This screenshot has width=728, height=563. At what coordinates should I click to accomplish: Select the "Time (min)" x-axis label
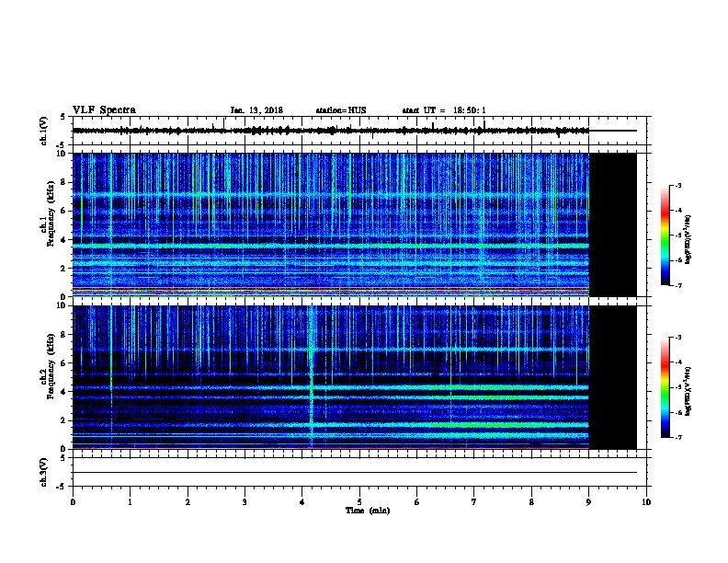[x=368, y=510]
